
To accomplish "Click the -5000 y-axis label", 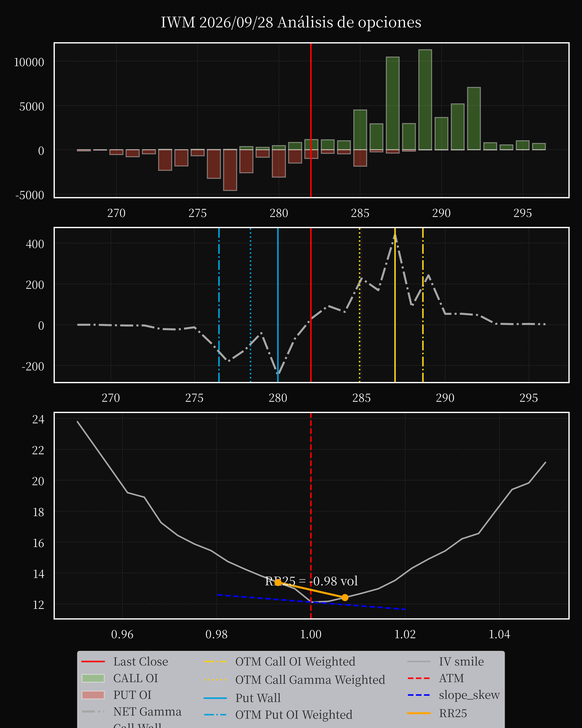I will pyautogui.click(x=30, y=195).
